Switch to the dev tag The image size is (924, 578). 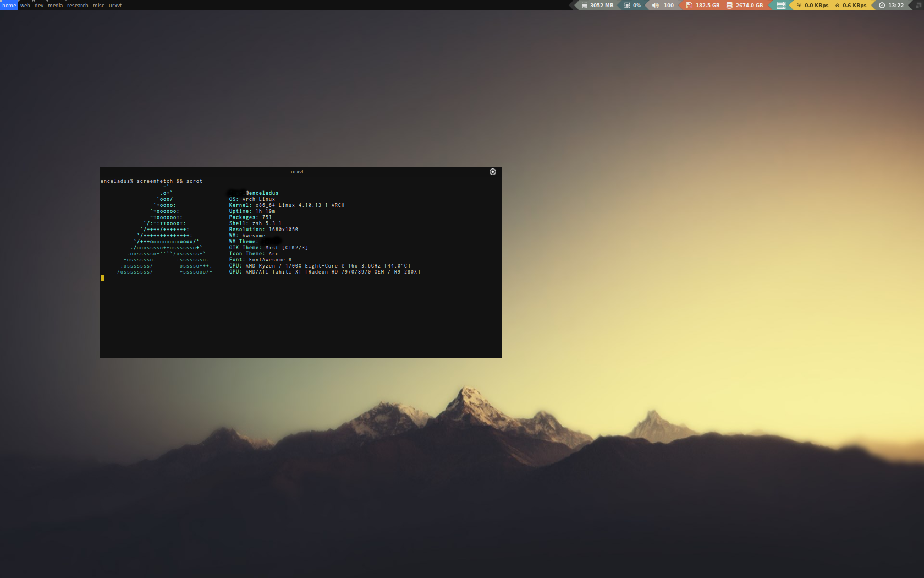coord(39,6)
